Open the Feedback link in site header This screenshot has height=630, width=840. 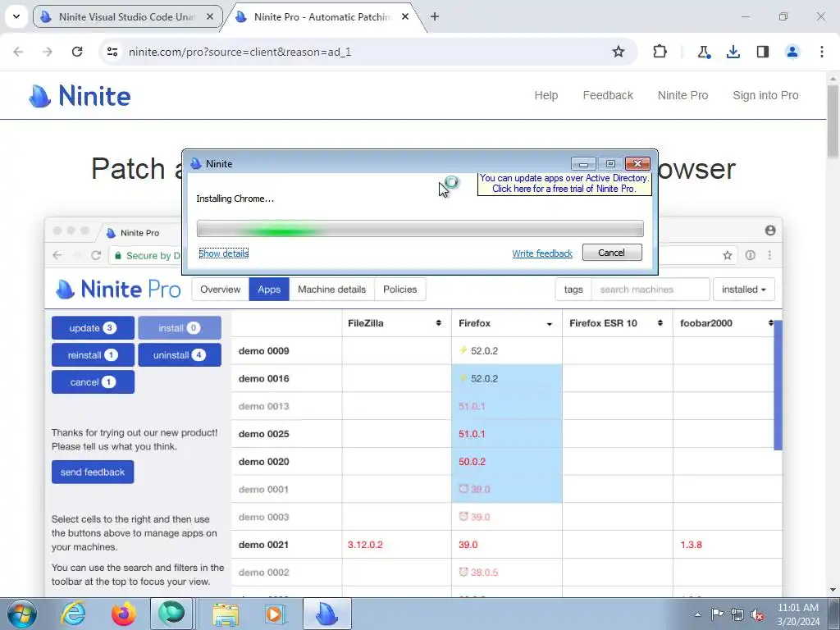[608, 95]
